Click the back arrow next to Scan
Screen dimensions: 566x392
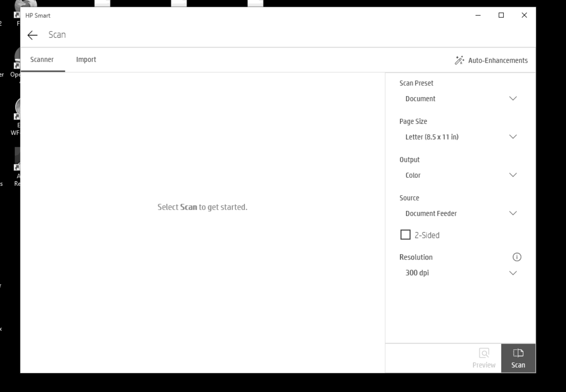(x=32, y=35)
